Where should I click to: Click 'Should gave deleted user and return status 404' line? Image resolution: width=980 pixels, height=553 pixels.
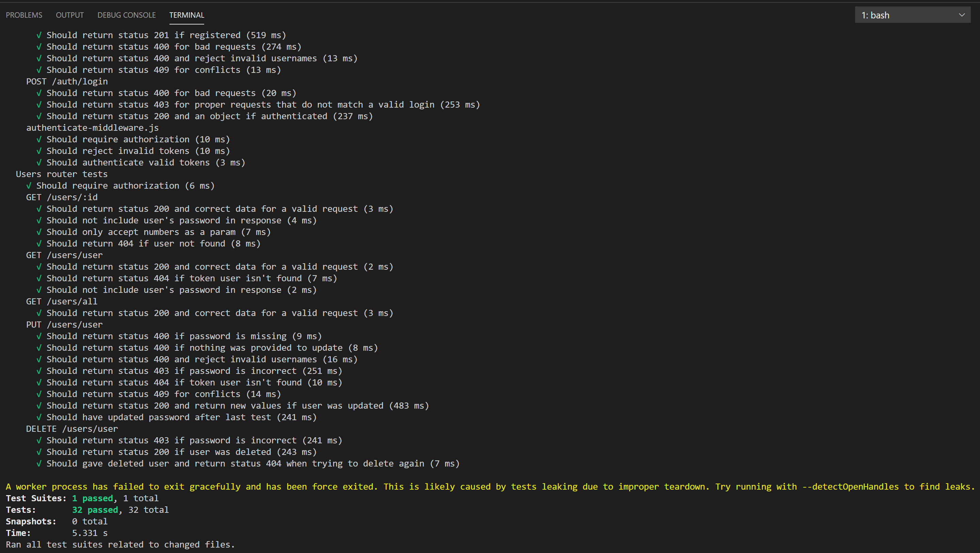click(248, 463)
